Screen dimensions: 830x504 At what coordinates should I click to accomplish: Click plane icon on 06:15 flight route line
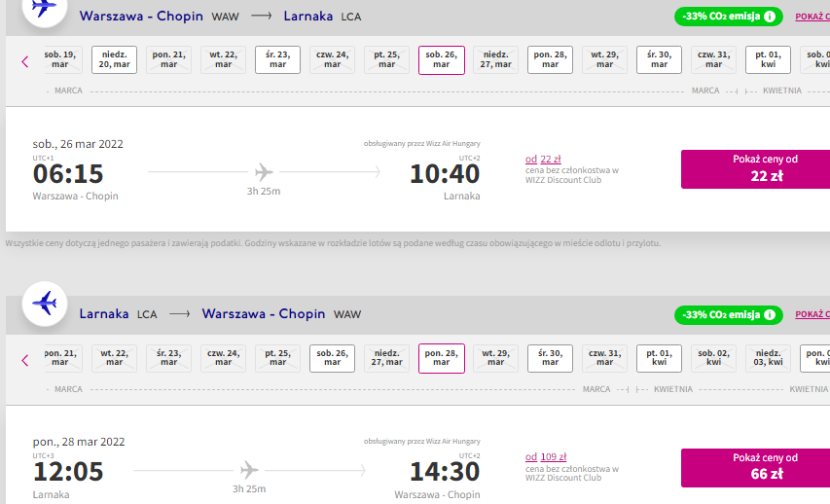(264, 172)
